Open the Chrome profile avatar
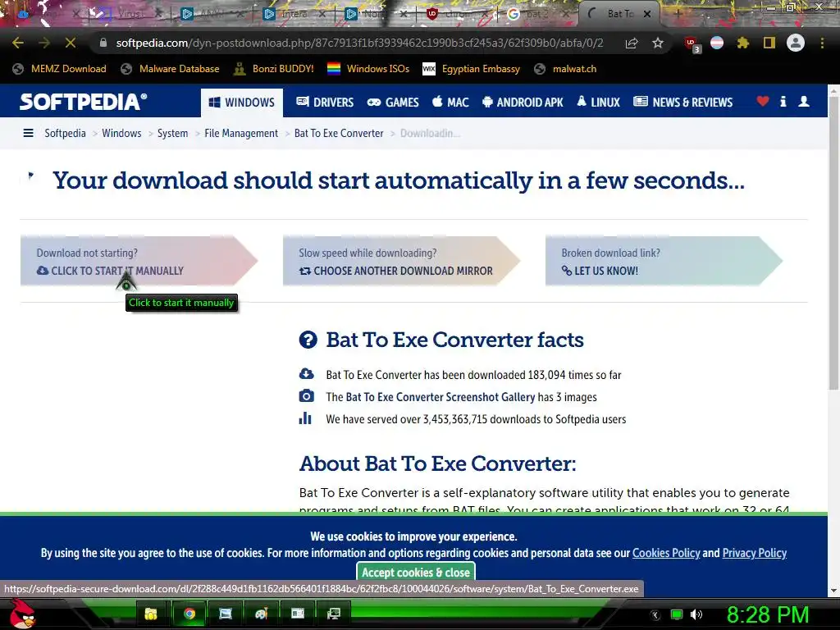 (796, 43)
